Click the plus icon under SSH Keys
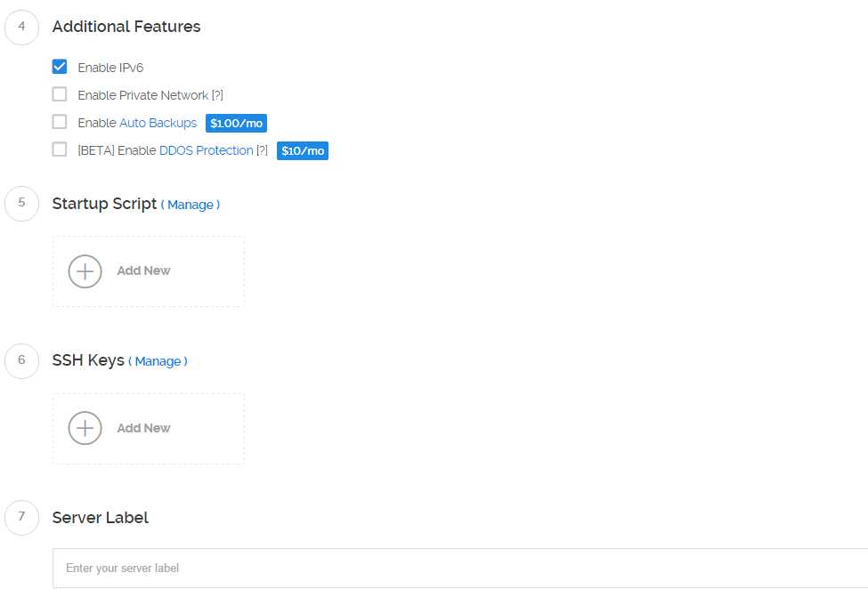Image resolution: width=868 pixels, height=589 pixels. pyautogui.click(x=85, y=428)
